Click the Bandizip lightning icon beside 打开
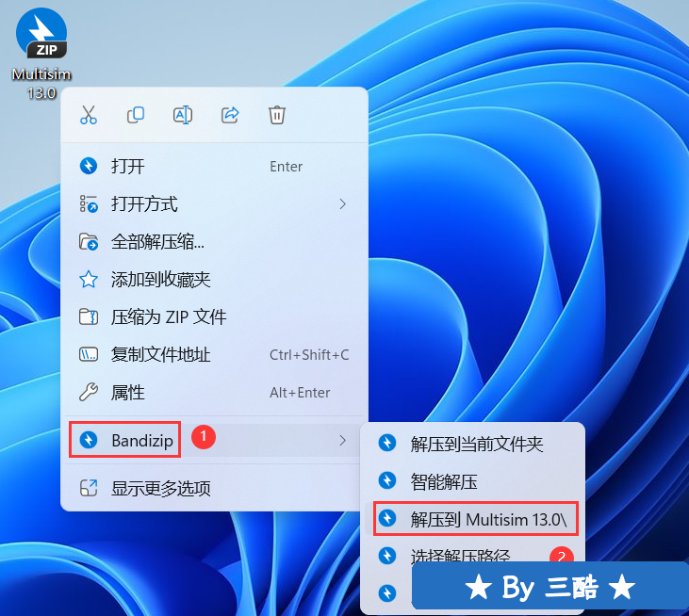The height and width of the screenshot is (616, 689). [x=89, y=166]
